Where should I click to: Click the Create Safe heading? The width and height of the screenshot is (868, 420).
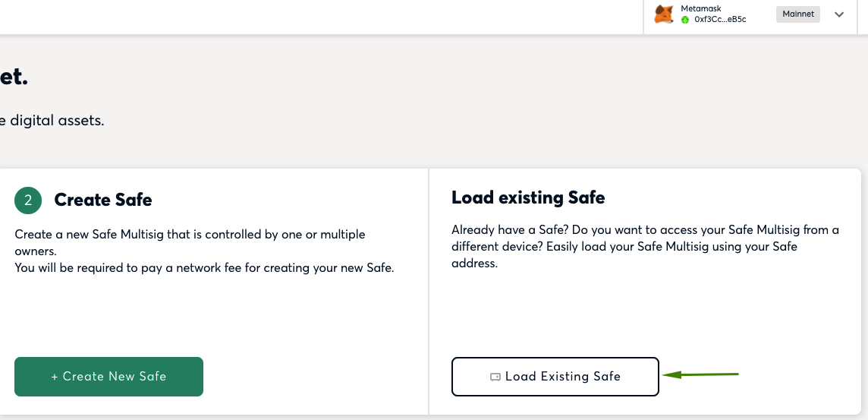(103, 200)
